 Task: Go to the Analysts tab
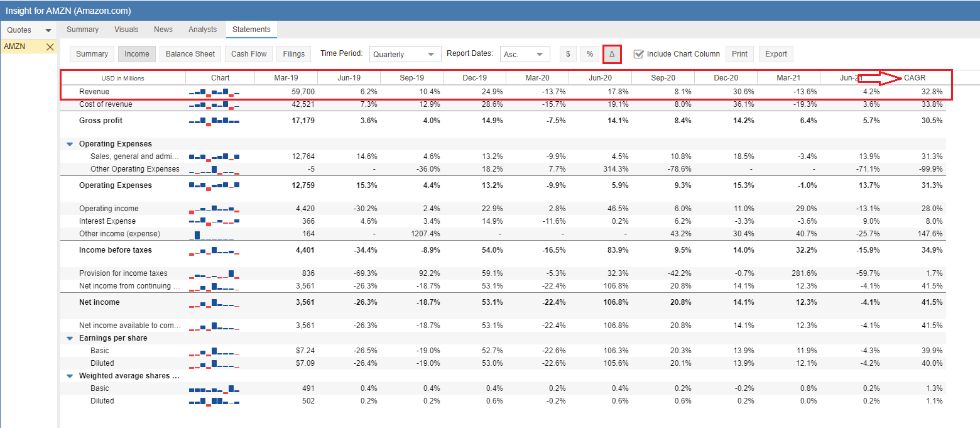click(202, 30)
